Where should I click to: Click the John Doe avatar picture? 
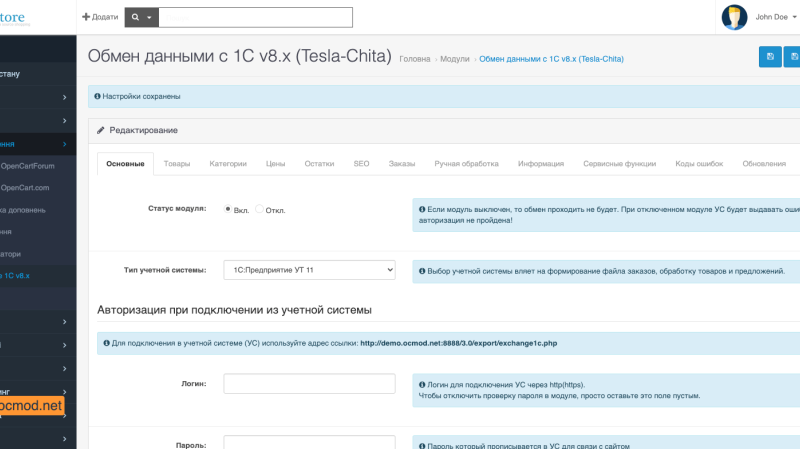[734, 17]
